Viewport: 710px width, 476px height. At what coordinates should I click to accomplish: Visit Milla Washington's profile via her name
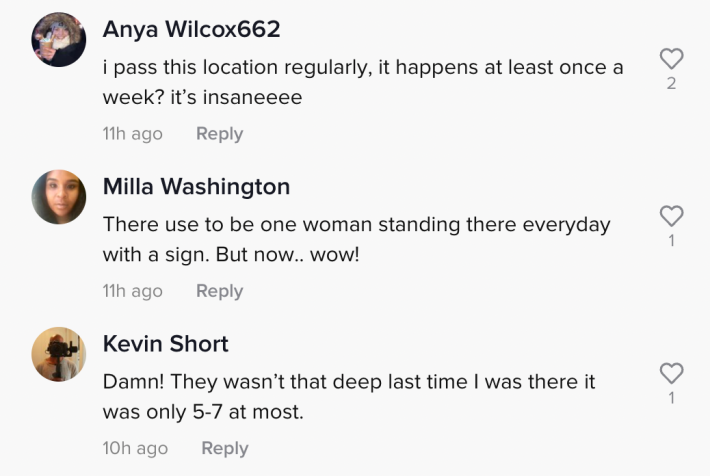pyautogui.click(x=196, y=186)
